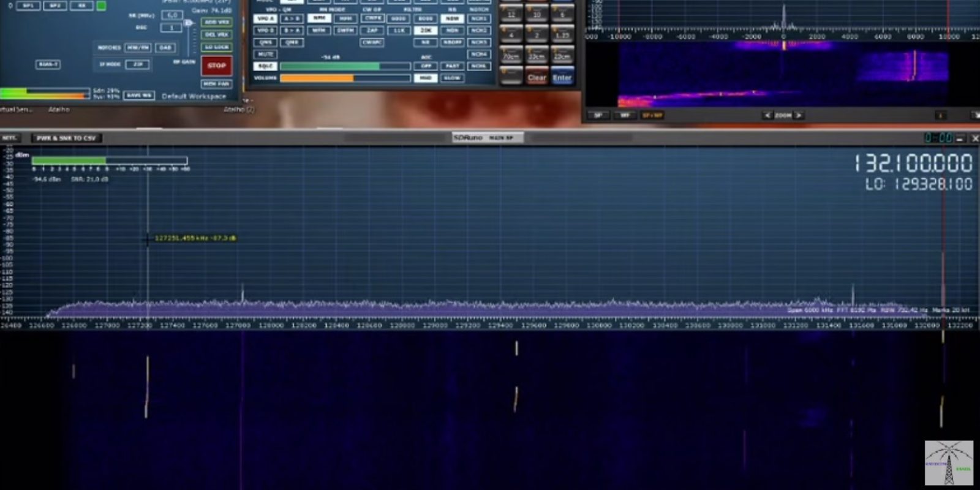Click the RF gain slider handle

pos(188,23)
